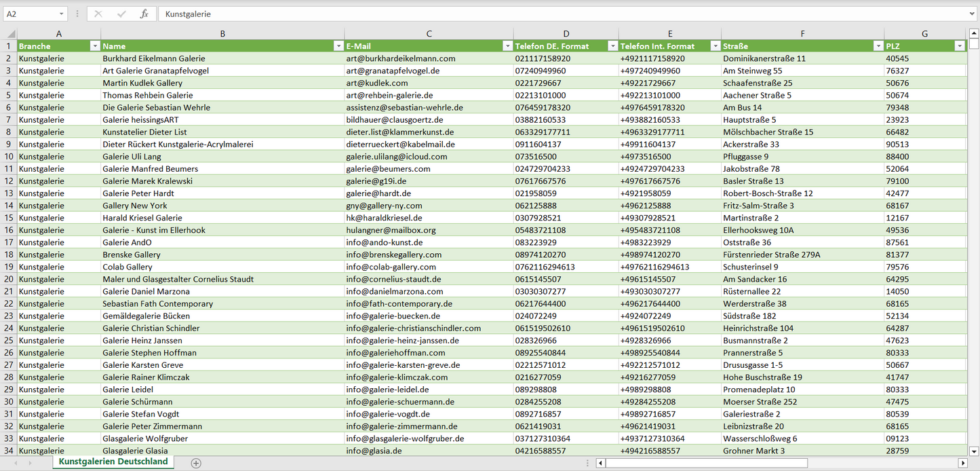The height and width of the screenshot is (471, 980).
Task: Click the Enter checkmark formula bar icon
Action: 121,14
